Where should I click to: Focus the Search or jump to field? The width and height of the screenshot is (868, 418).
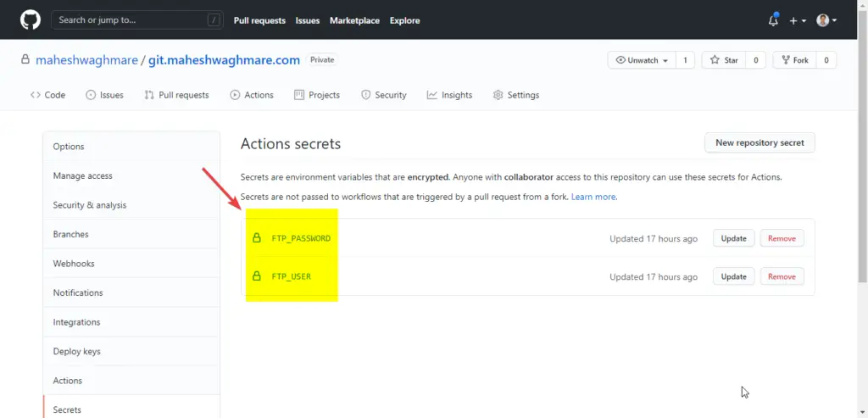tap(137, 20)
